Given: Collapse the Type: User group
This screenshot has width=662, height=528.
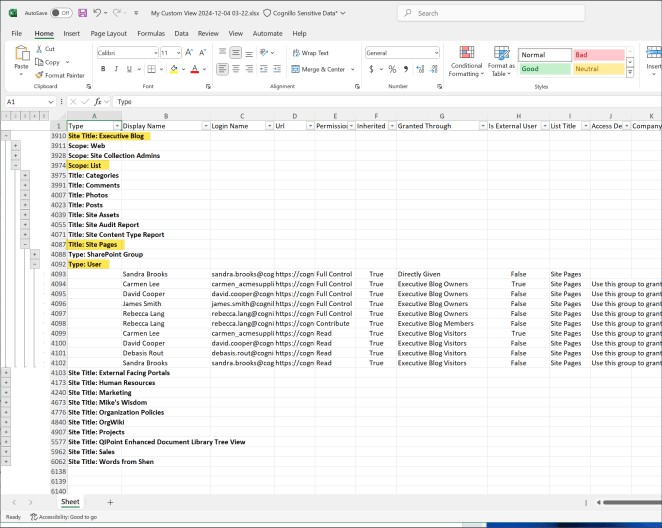Looking at the screenshot, I should [x=35, y=264].
